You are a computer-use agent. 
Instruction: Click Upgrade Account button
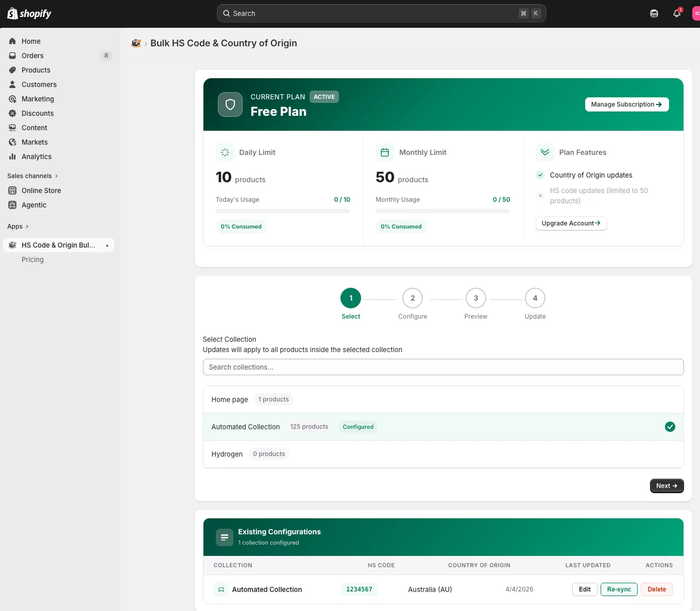pos(571,223)
